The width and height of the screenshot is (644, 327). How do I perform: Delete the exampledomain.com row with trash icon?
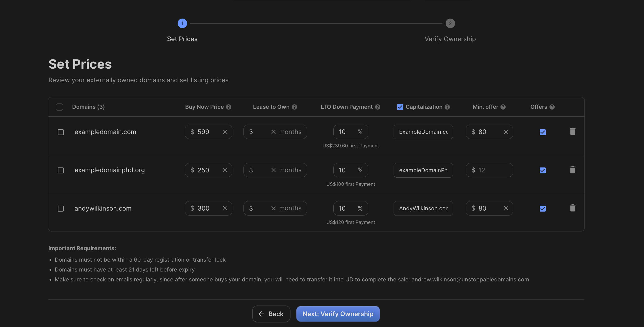tap(572, 132)
